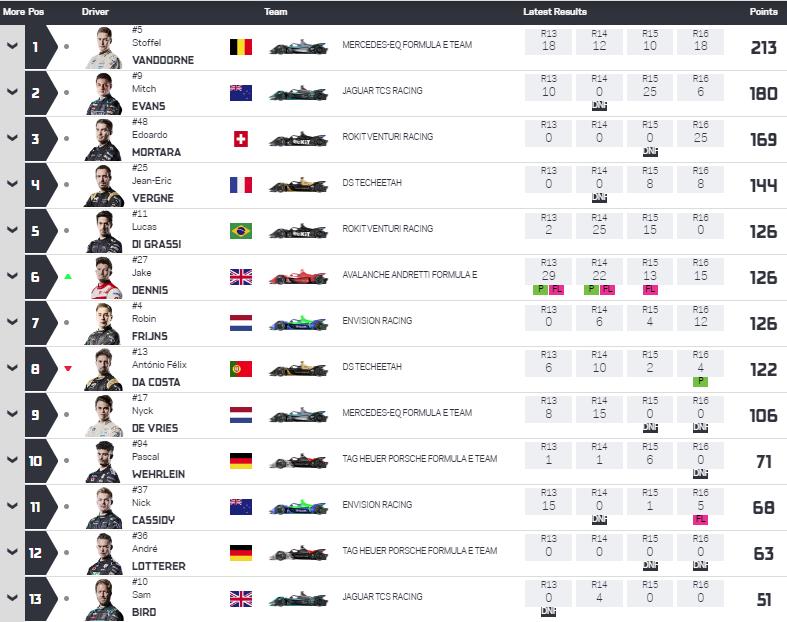Viewport: 787px width, 622px height.
Task: Click the Portuguese flag next to Da Costa
Action: click(241, 369)
